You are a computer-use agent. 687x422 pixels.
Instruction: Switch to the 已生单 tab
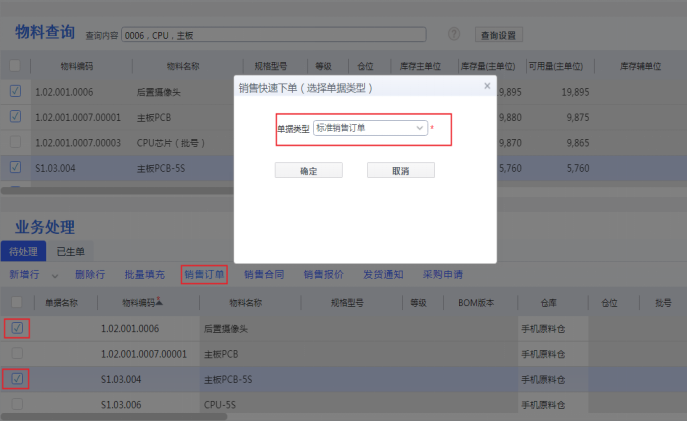click(70, 251)
